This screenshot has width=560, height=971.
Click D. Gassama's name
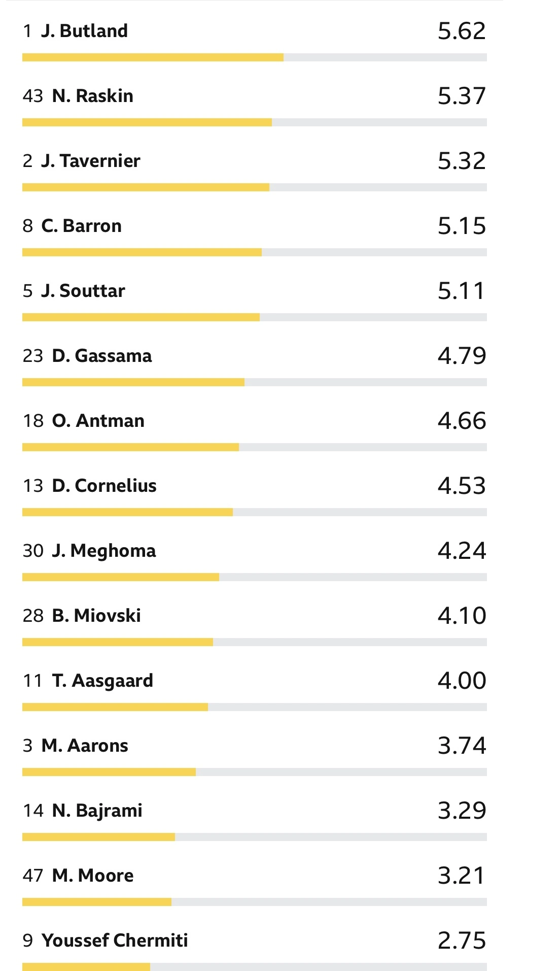tap(101, 356)
